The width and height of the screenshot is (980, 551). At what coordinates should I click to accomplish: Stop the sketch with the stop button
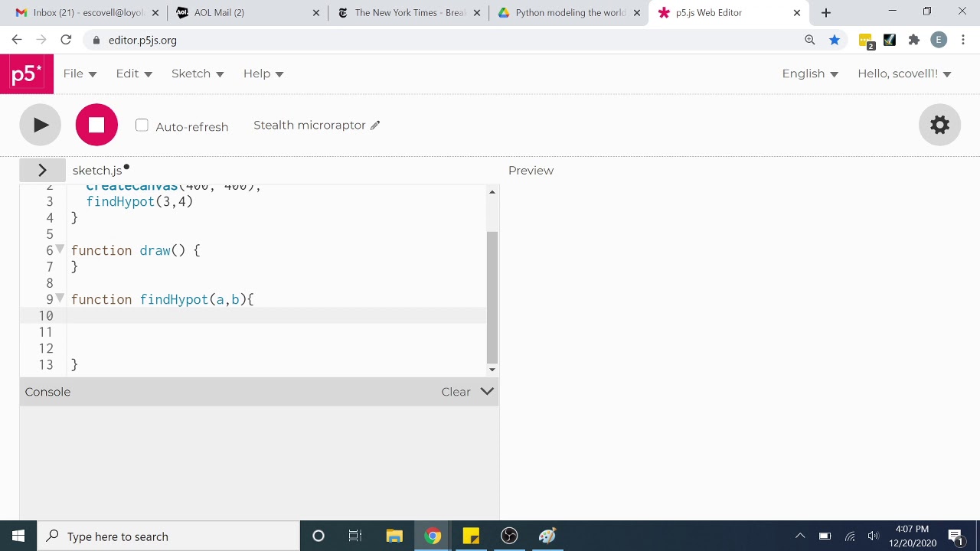coord(96,125)
